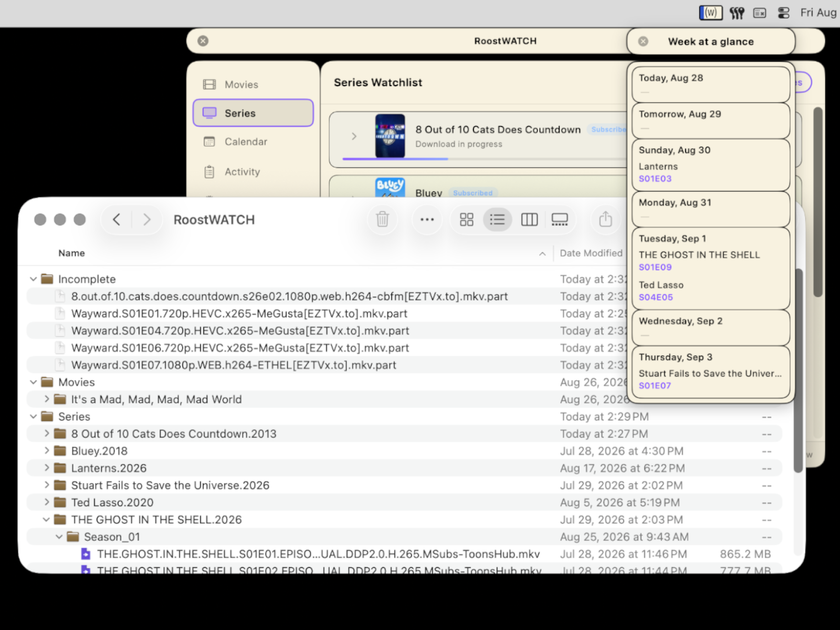The image size is (840, 630).
Task: Click the Bluey poster thumbnail
Action: pyautogui.click(x=390, y=187)
